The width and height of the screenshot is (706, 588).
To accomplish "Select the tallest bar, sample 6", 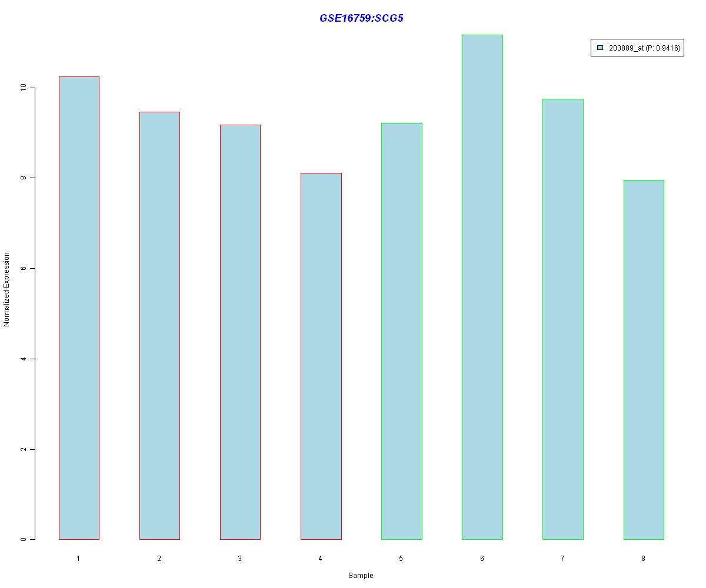I will click(482, 287).
